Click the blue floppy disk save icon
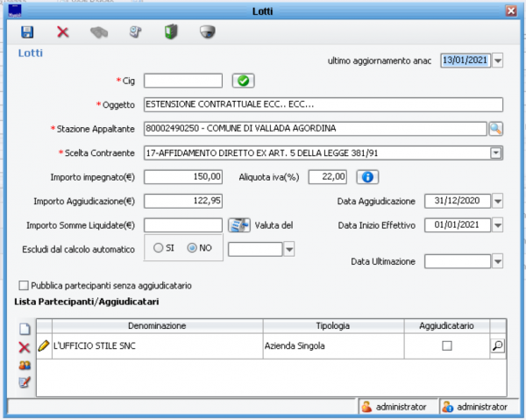The height and width of the screenshot is (420, 526). pyautogui.click(x=27, y=32)
